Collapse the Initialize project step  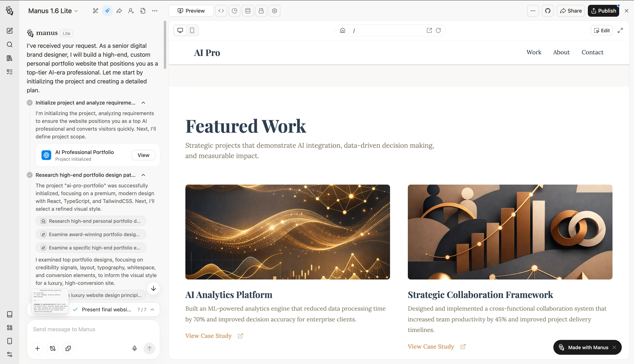click(x=143, y=103)
